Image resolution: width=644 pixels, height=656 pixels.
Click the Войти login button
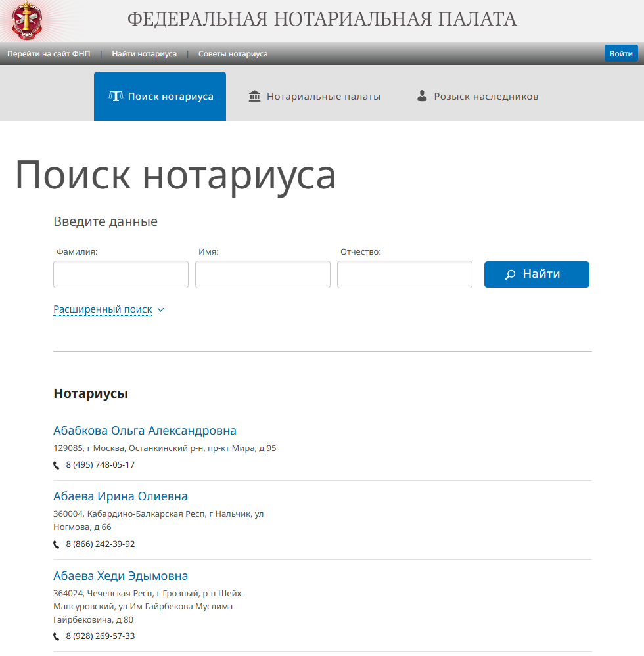(621, 54)
